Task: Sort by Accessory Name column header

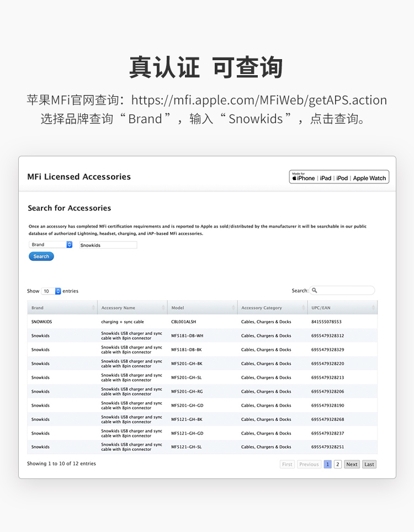Action: pos(132,308)
